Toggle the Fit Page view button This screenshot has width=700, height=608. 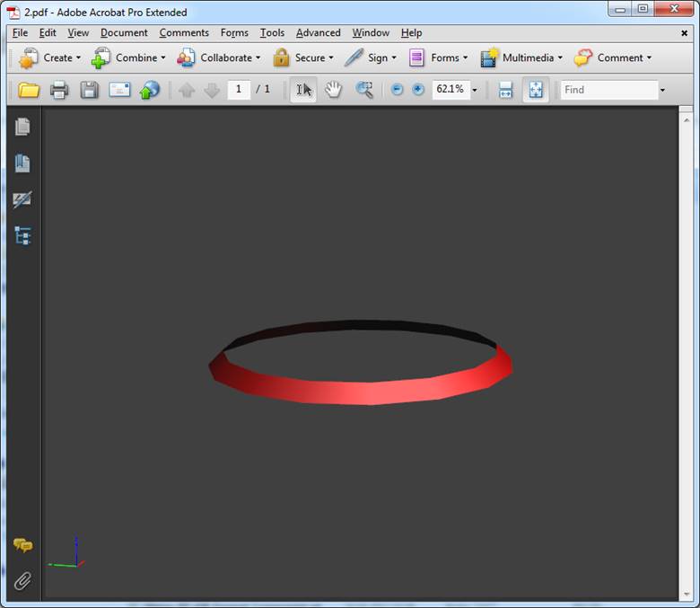(535, 90)
